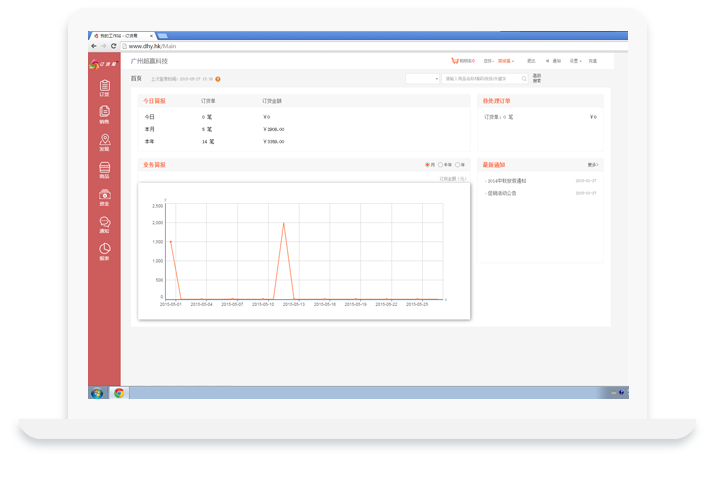
Task: Select the 半年 (half-year) radio button
Action: tap(441, 164)
